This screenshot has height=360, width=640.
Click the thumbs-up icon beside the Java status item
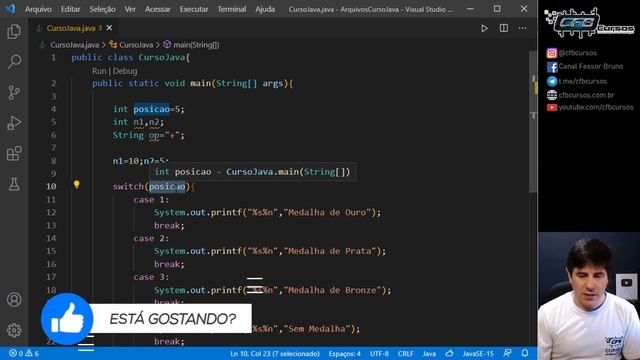pos(449,353)
